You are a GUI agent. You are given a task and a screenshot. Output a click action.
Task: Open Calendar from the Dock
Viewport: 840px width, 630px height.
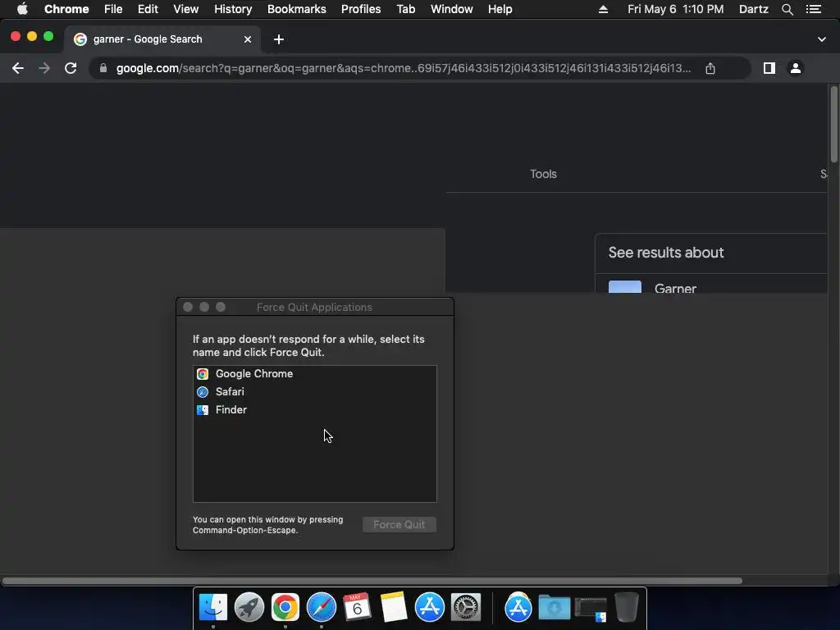358,607
